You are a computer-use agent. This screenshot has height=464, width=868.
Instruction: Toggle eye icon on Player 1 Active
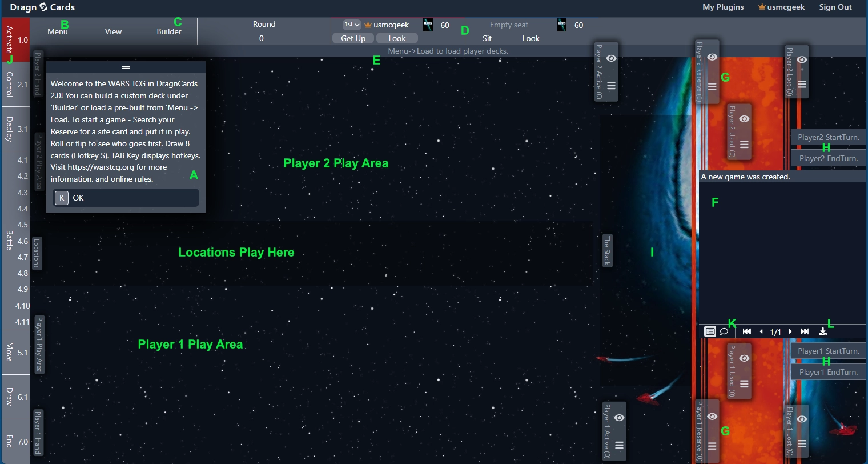[x=619, y=418]
